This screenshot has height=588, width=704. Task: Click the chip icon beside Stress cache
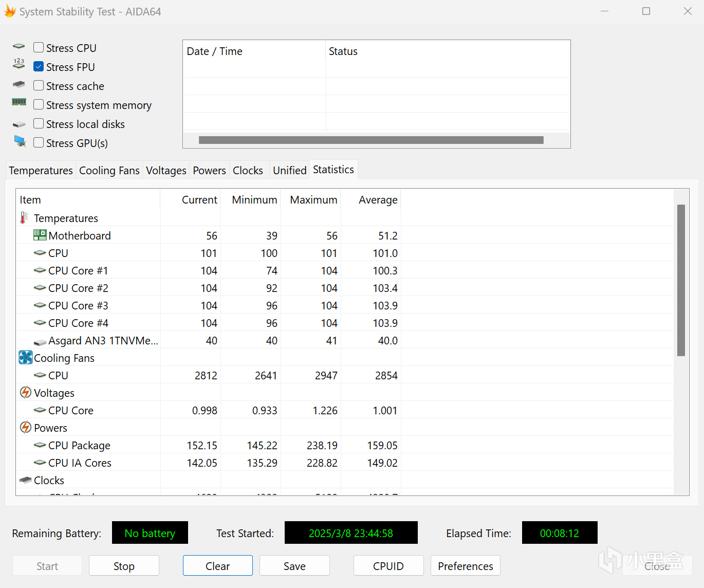19,84
